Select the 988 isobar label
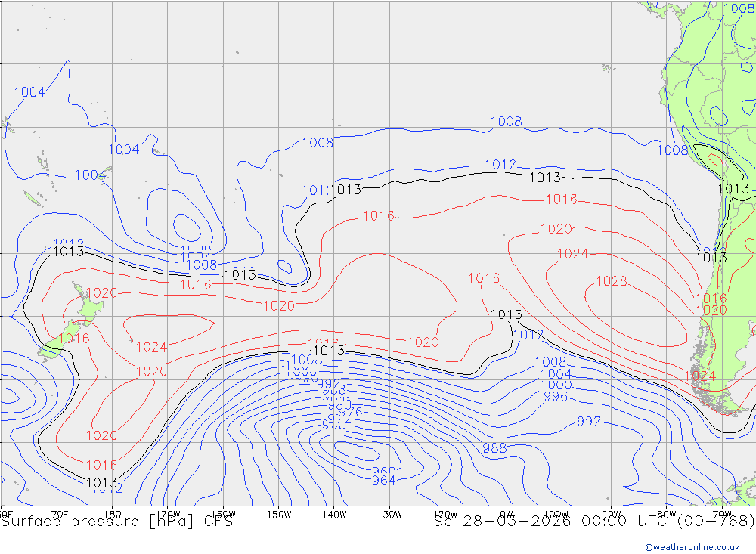The width and height of the screenshot is (756, 554). point(494,448)
